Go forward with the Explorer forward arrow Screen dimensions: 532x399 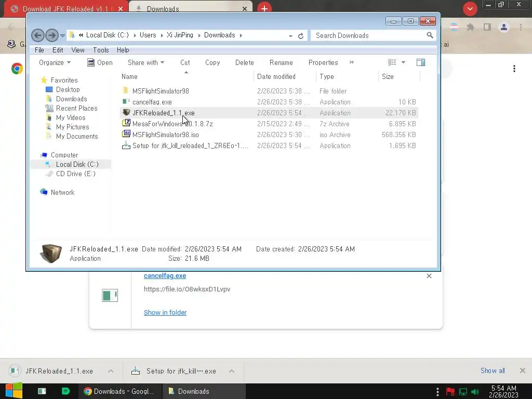51,35
